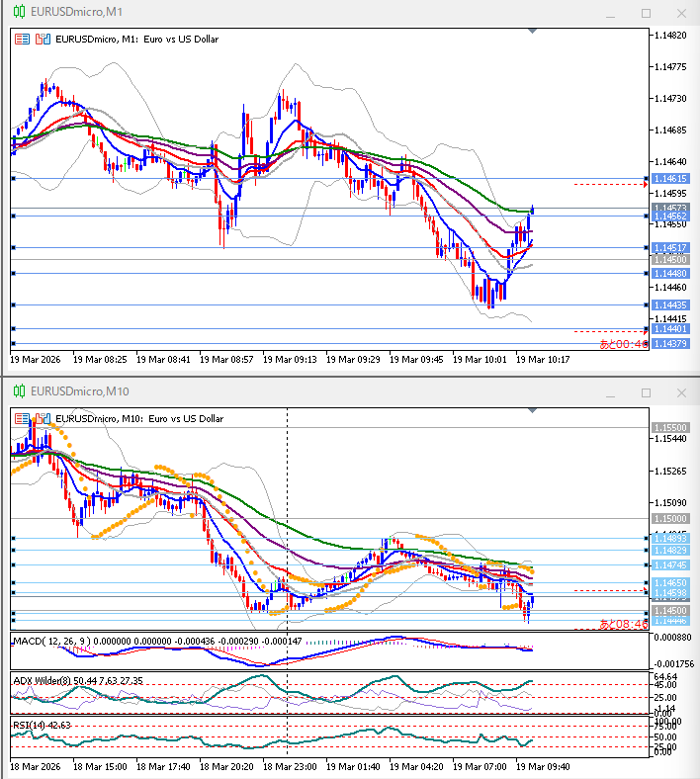The width and height of the screenshot is (700, 779).
Task: Click Depth of Market icon on M10 chart
Action: click(x=42, y=418)
